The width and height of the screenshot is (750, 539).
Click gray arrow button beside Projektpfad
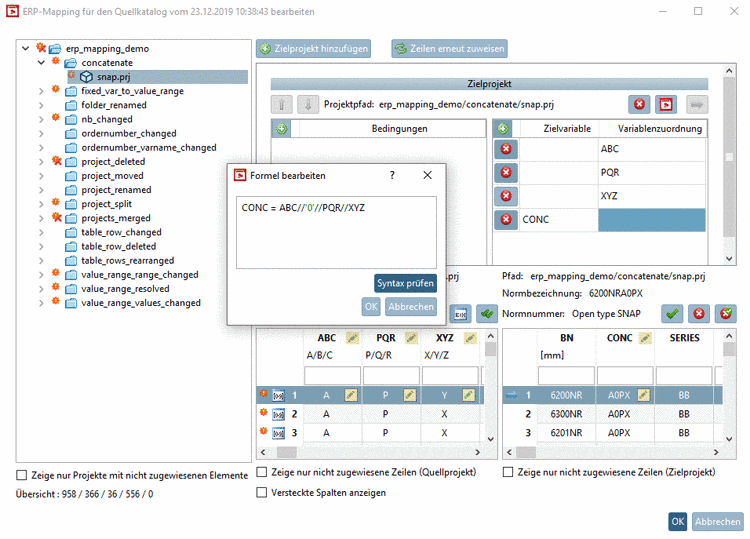point(697,104)
